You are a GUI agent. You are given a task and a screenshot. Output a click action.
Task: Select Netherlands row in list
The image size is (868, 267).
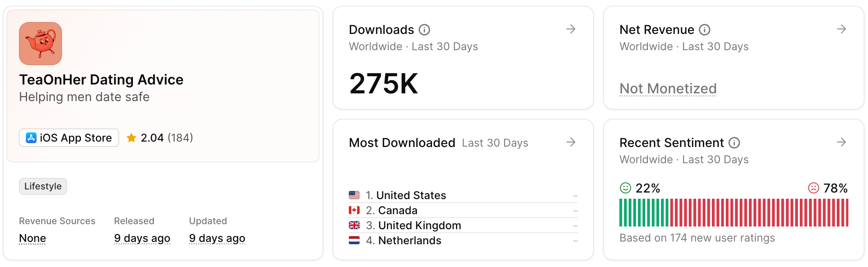point(463,240)
